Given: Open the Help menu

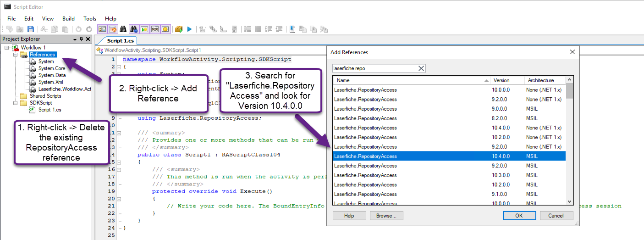Looking at the screenshot, I should click(x=110, y=19).
